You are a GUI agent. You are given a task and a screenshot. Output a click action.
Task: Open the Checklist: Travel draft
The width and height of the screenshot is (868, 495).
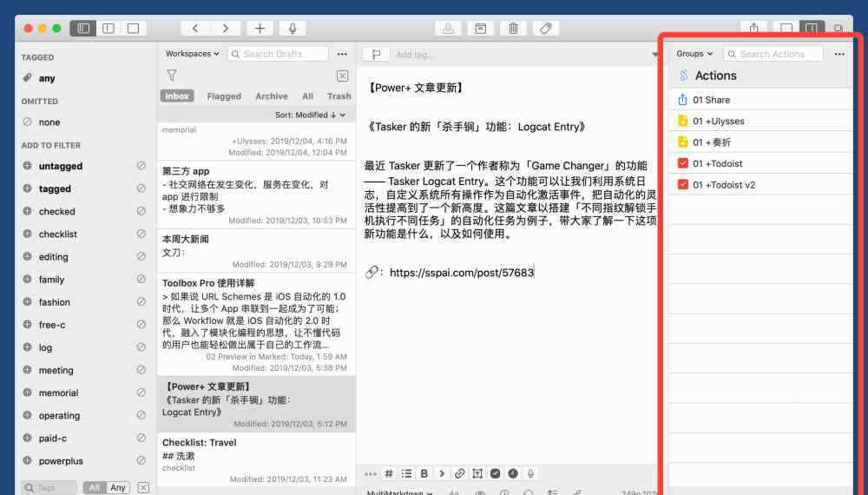coord(256,460)
